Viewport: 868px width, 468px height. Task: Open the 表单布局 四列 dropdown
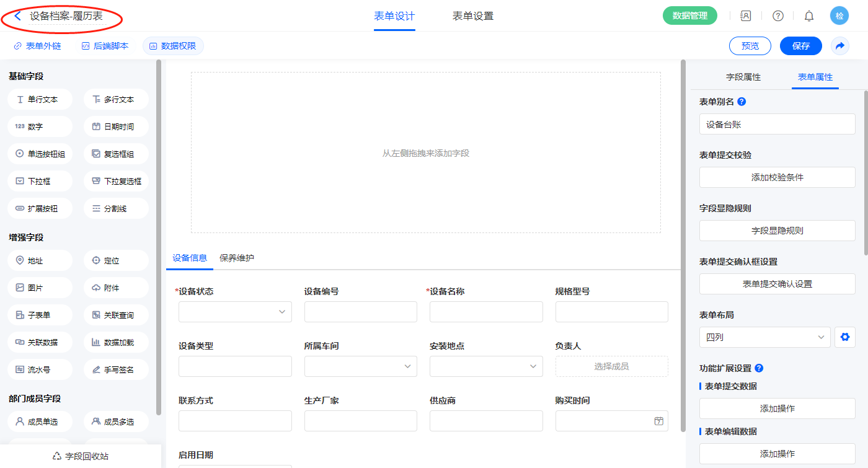764,337
